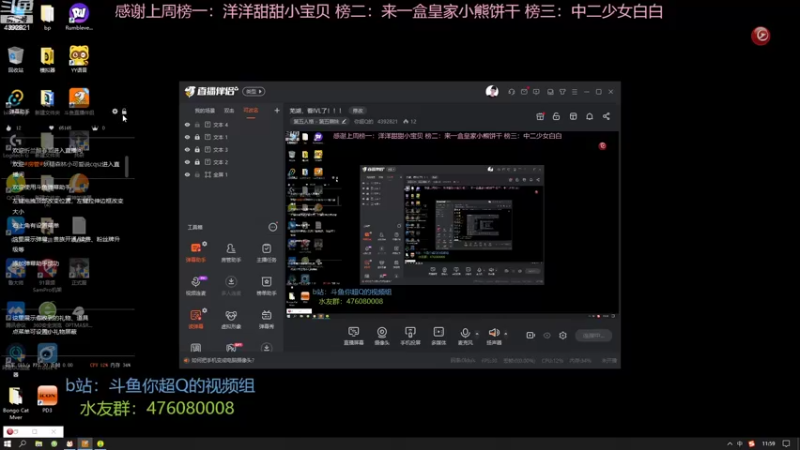Toggle the danmaku overlay lock icon

[124, 111]
